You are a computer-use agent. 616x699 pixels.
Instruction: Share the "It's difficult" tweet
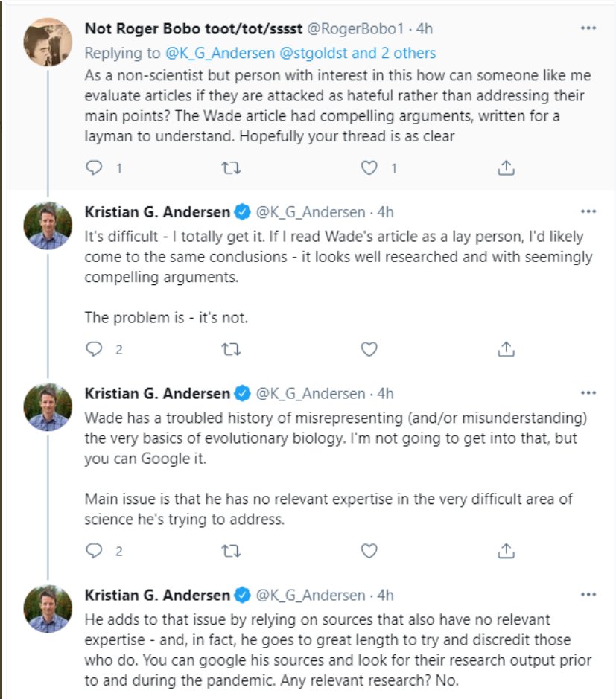(506, 349)
